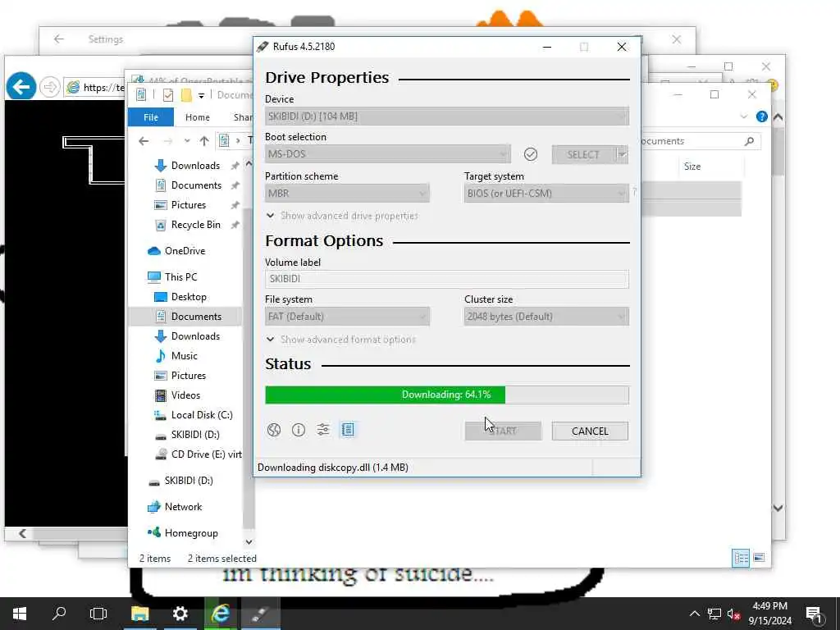The image size is (840, 630).
Task: Click the Settings window back arrow
Action: click(x=59, y=39)
